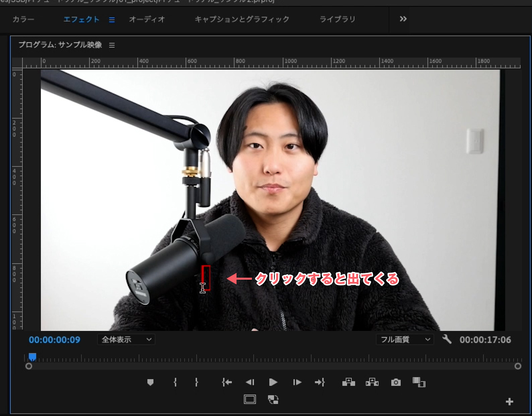Select the プログラム: サンプル映像 panel title

(60, 45)
